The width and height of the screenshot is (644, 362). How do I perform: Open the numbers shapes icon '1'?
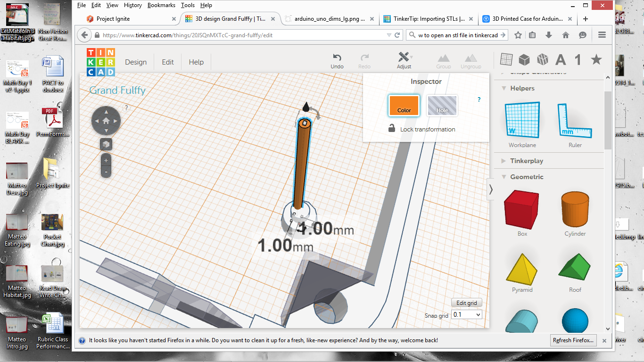coord(578,59)
